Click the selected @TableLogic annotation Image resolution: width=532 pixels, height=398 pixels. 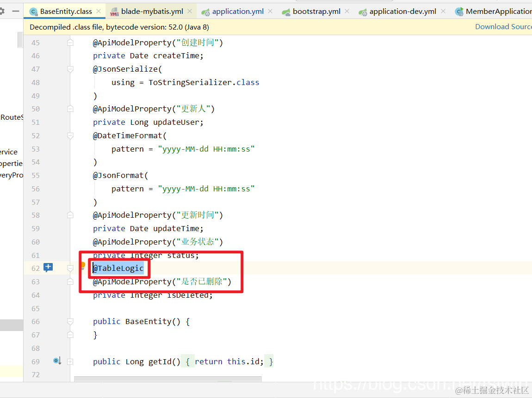point(118,268)
